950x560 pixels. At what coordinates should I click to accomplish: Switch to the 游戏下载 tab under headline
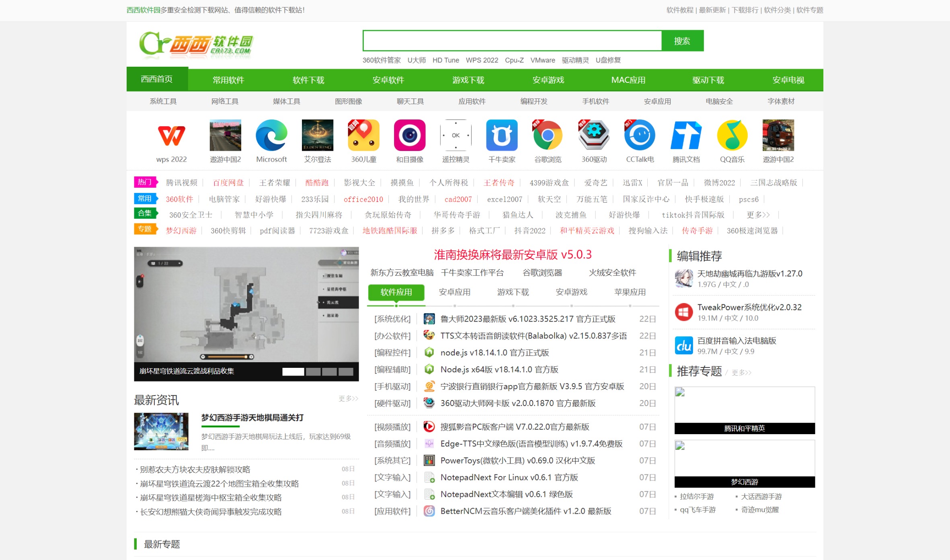[513, 292]
